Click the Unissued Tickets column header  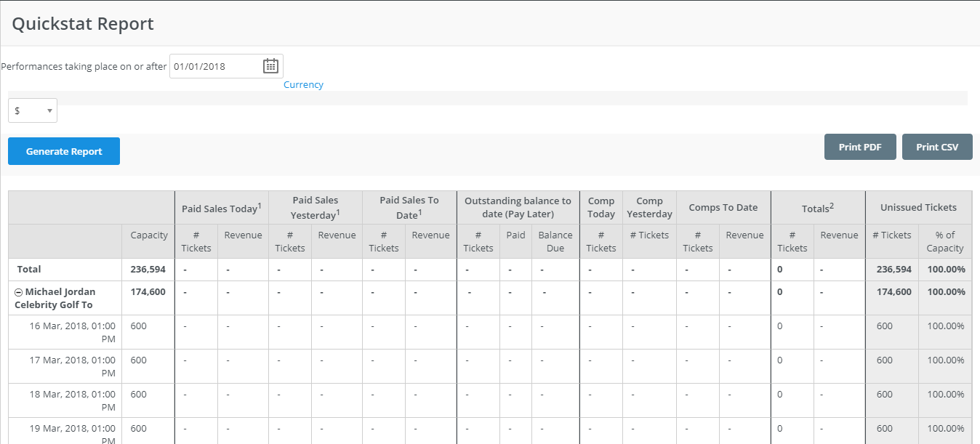pyautogui.click(x=918, y=208)
